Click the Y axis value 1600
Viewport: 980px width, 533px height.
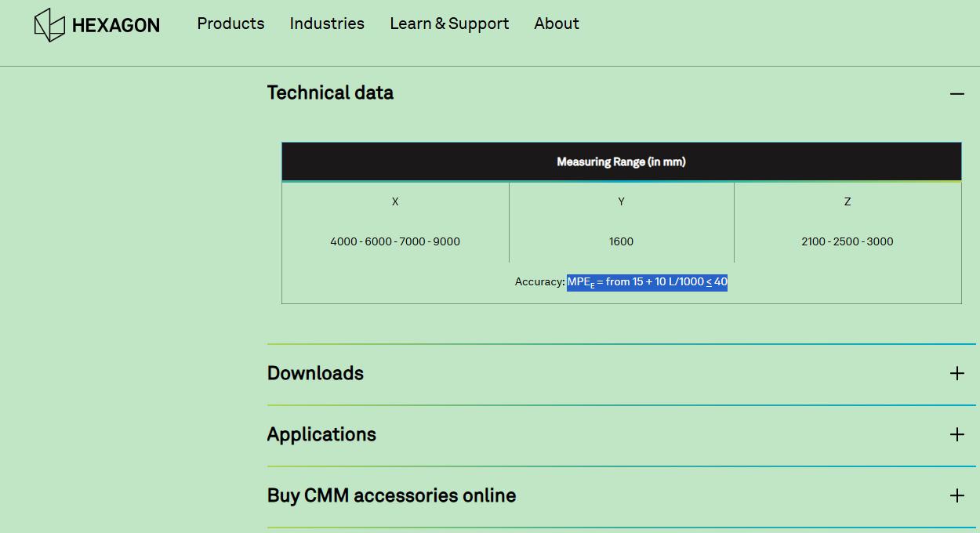[x=621, y=241]
